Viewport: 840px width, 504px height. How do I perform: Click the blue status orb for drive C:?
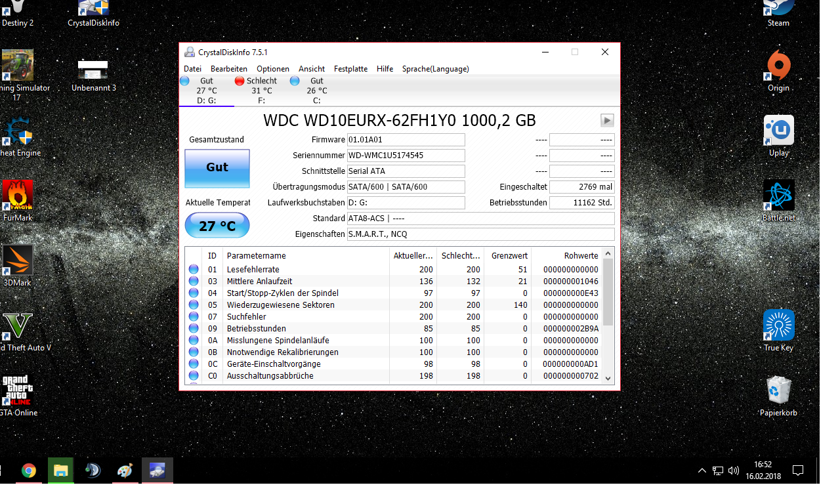tap(295, 81)
